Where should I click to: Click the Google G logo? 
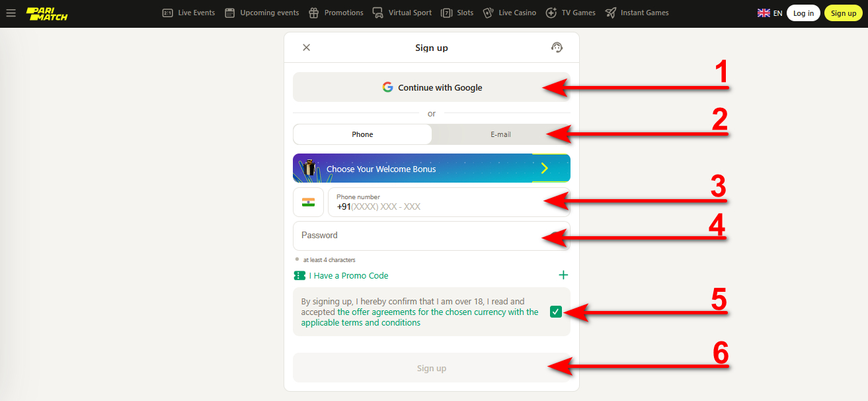(388, 87)
